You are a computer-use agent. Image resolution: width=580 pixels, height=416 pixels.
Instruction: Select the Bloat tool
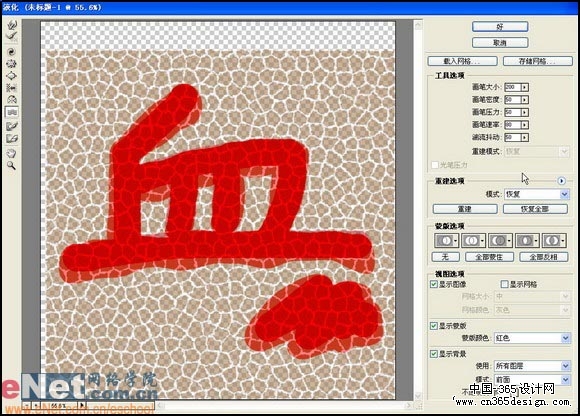tap(12, 75)
